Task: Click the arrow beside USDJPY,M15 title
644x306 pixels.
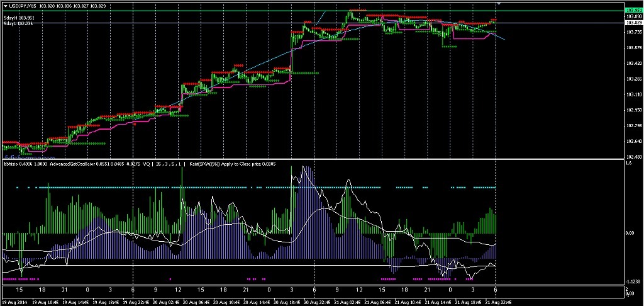Action: coord(5,5)
